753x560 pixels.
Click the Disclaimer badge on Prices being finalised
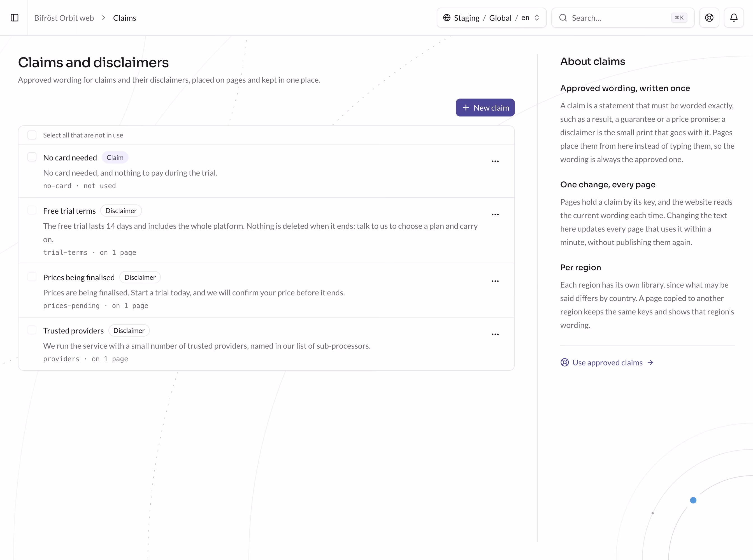[140, 278]
